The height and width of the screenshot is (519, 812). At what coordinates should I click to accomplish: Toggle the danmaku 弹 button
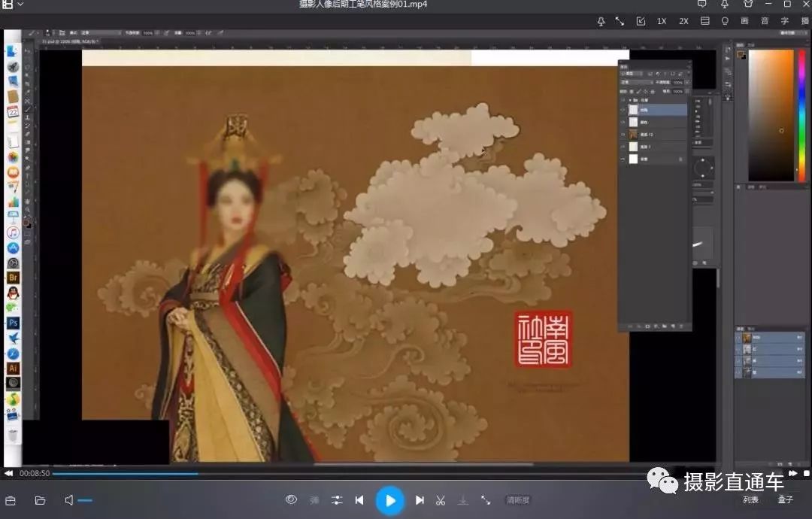[314, 500]
